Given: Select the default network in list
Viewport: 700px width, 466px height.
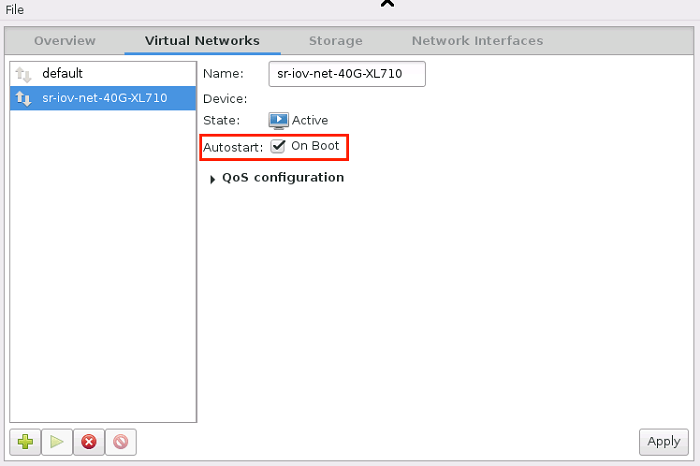Looking at the screenshot, I should tap(62, 74).
